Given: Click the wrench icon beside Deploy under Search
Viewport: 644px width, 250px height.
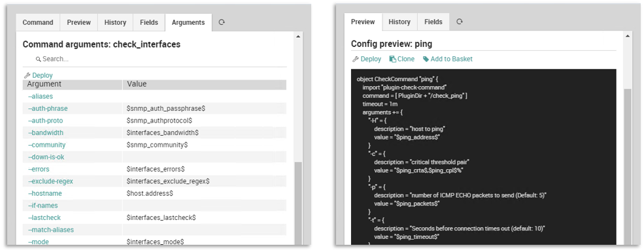Looking at the screenshot, I should pos(27,76).
